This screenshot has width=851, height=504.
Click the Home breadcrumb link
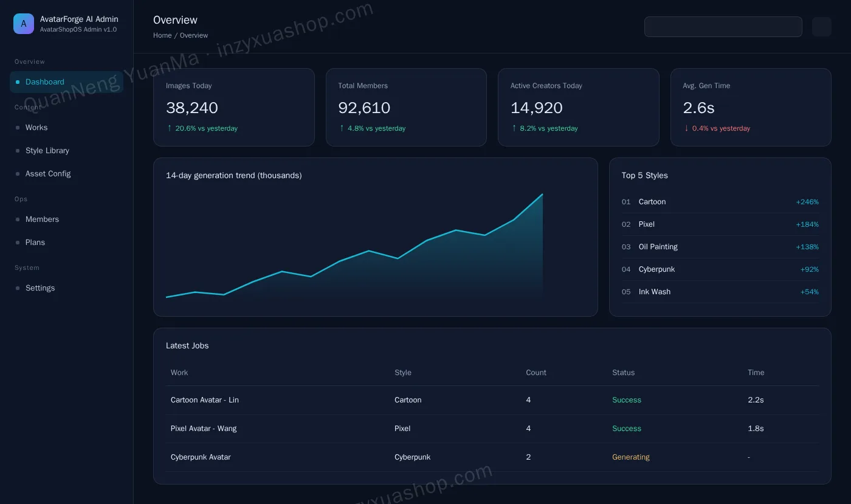(162, 35)
